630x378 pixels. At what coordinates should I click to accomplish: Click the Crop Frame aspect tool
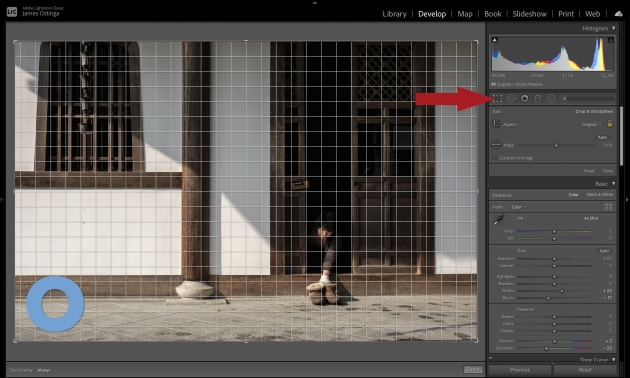click(496, 124)
